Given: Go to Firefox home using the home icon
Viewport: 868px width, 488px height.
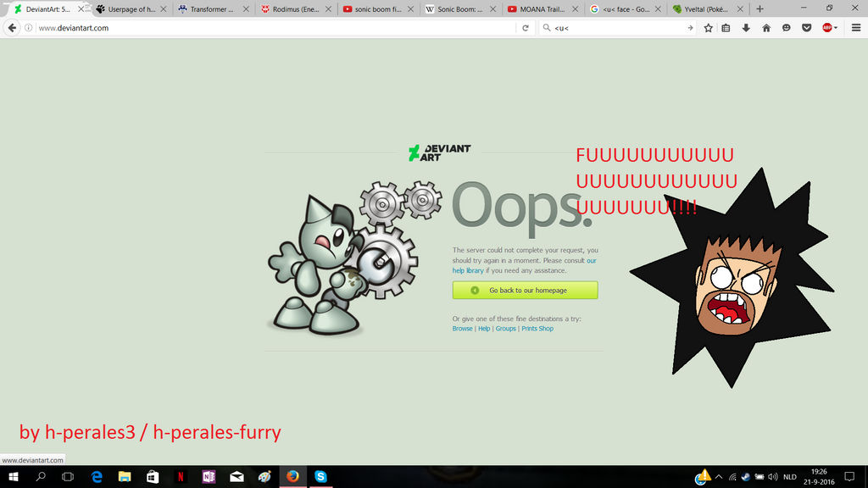Looking at the screenshot, I should point(765,27).
